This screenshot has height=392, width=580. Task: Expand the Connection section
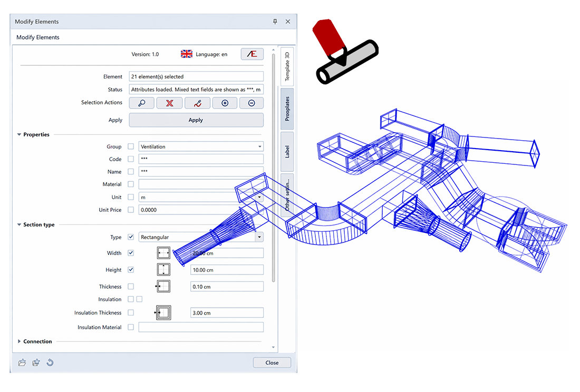[19, 341]
